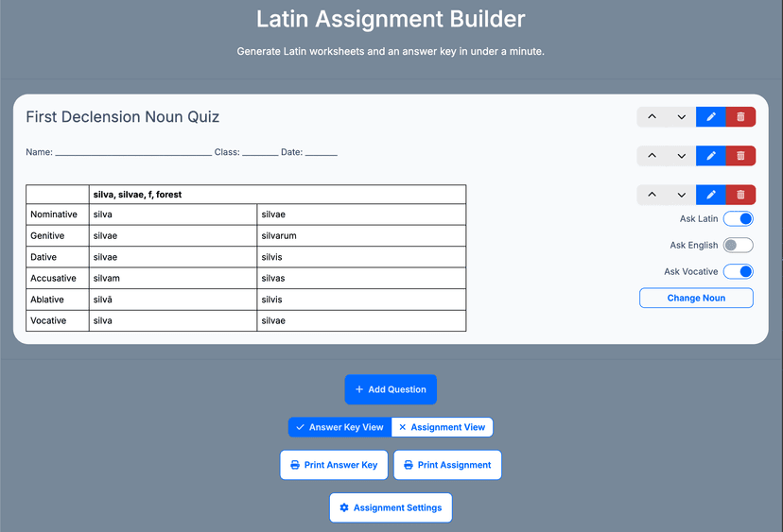Print the answer key

(334, 465)
